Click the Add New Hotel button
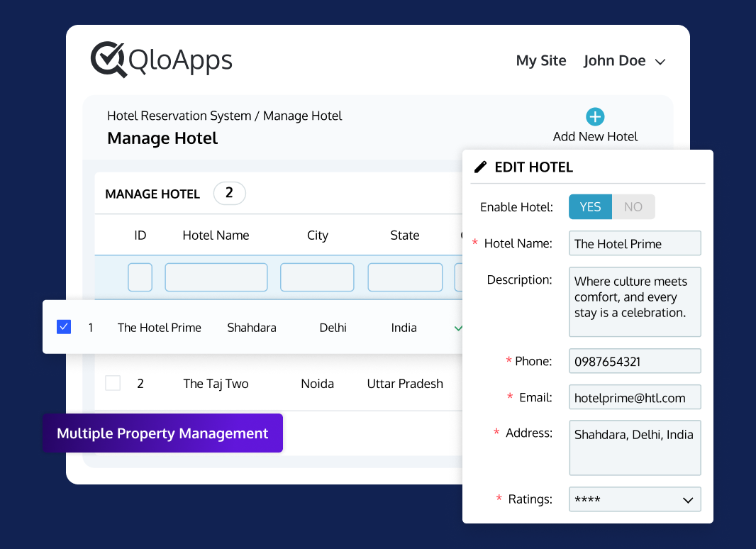Screen dimensions: 756x549 [595, 135]
